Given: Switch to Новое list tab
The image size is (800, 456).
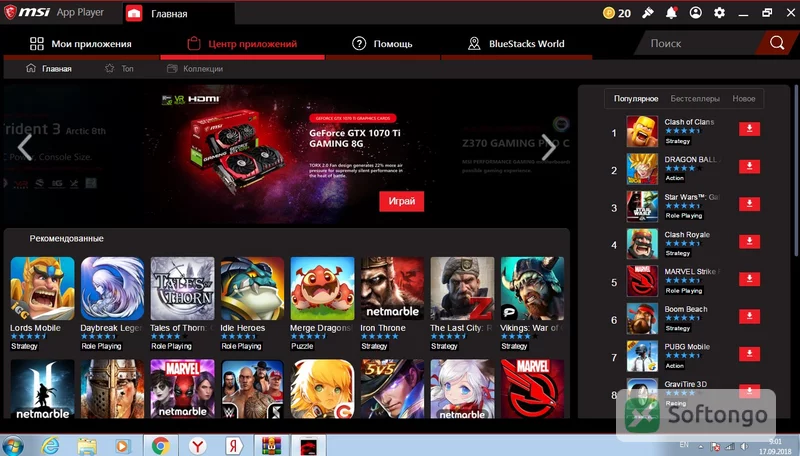Looking at the screenshot, I should click(x=744, y=98).
